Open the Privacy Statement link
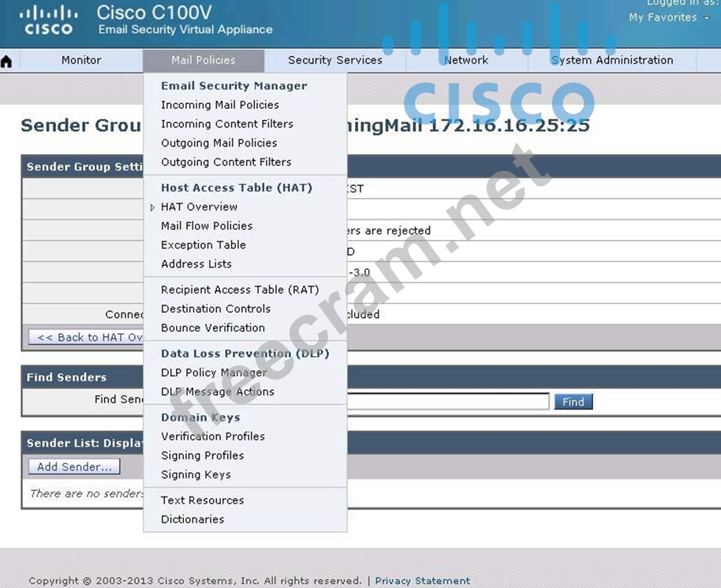Image resolution: width=721 pixels, height=588 pixels. pyautogui.click(x=422, y=581)
